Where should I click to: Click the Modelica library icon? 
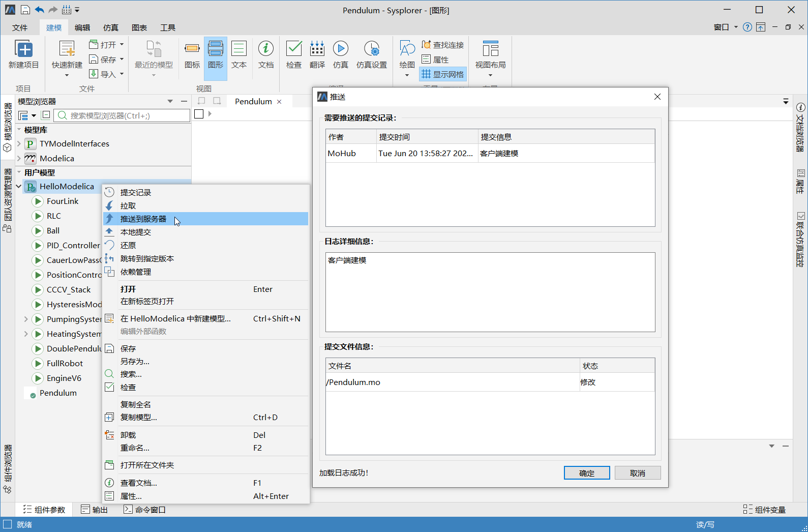tap(30, 158)
